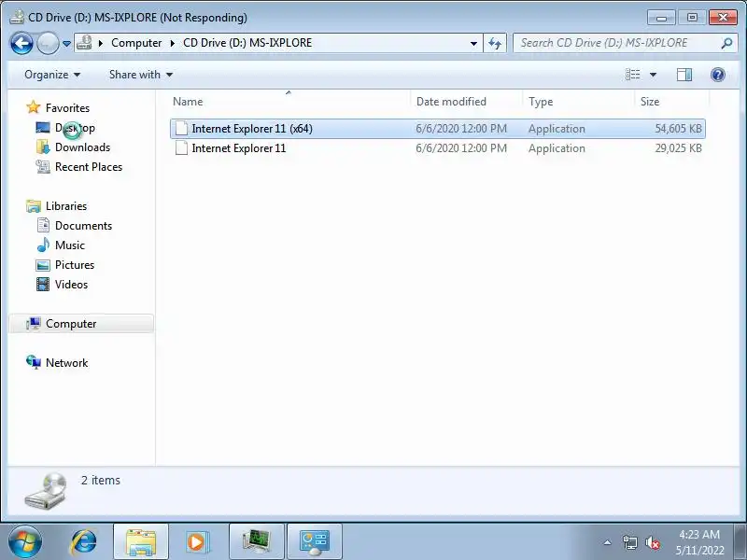Click the Favorites star icon
The width and height of the screenshot is (747, 560).
click(34, 107)
